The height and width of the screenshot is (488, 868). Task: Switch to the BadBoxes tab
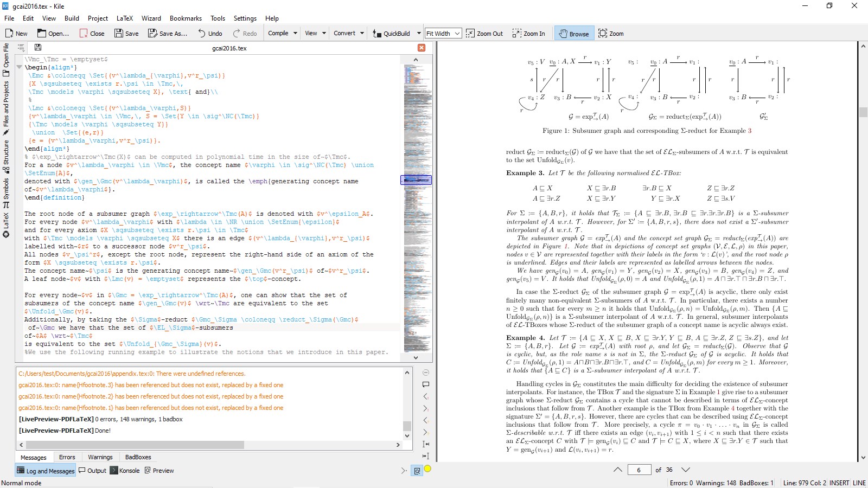[x=138, y=457]
